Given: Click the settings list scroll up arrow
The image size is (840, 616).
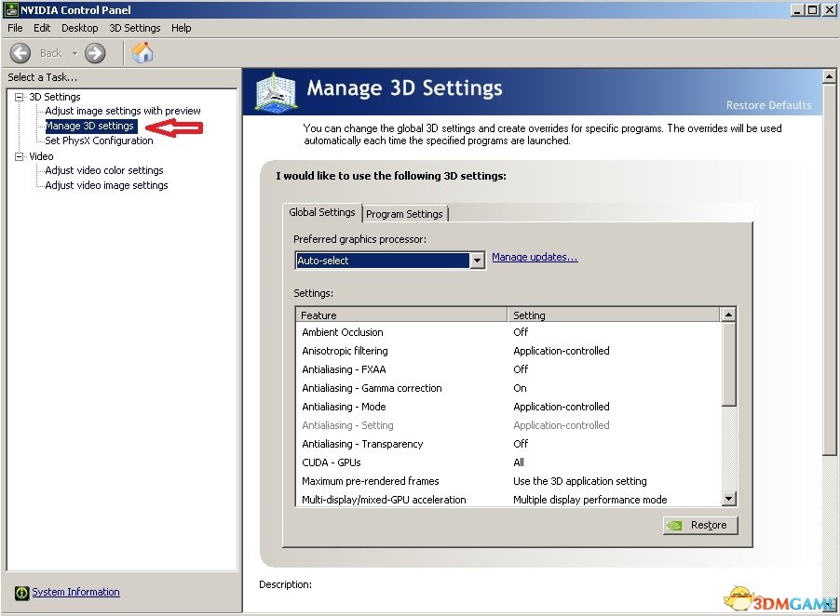Looking at the screenshot, I should click(x=728, y=315).
